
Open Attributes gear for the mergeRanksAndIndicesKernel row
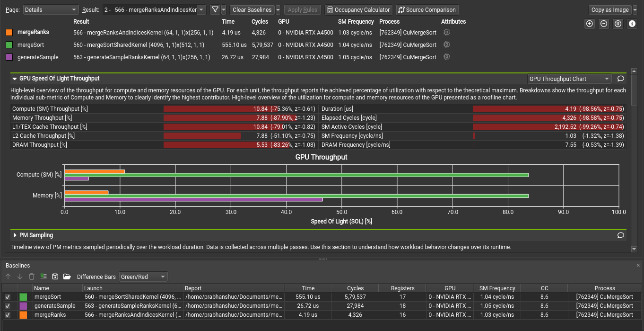[446, 32]
